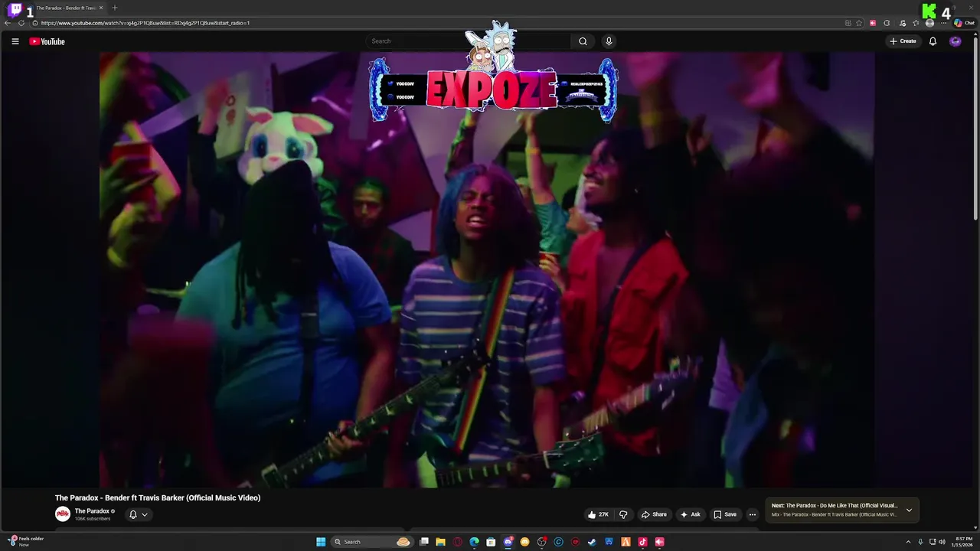The height and width of the screenshot is (551, 980).
Task: Open the YouTube account avatar menu
Action: click(955, 41)
